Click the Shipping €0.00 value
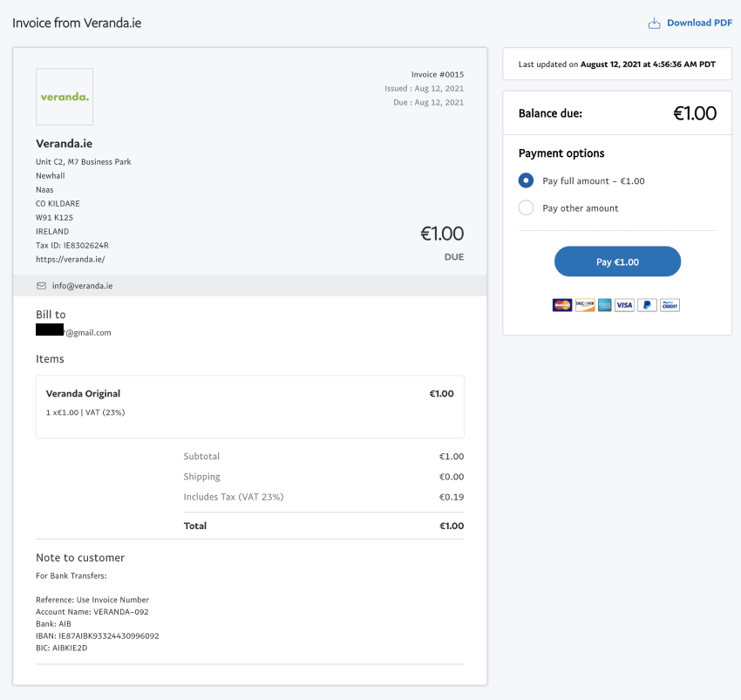 pos(452,477)
